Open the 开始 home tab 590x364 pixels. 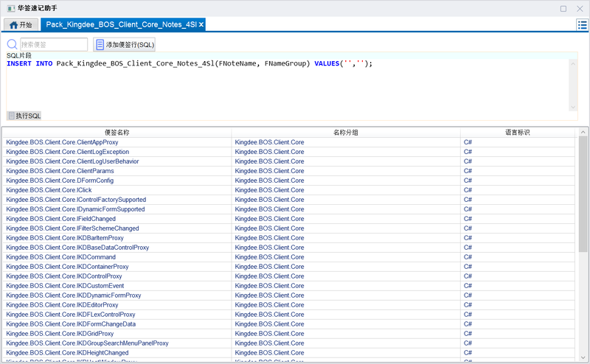pyautogui.click(x=21, y=25)
